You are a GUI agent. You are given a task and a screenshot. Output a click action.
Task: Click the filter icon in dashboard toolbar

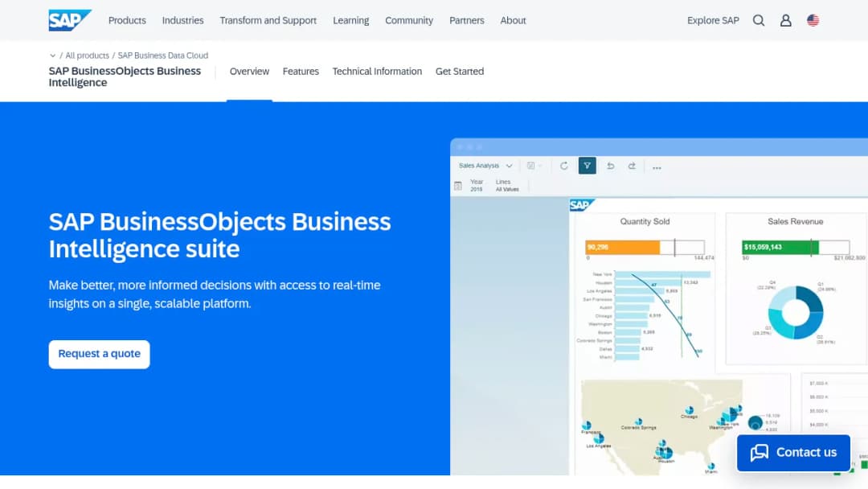pos(588,166)
